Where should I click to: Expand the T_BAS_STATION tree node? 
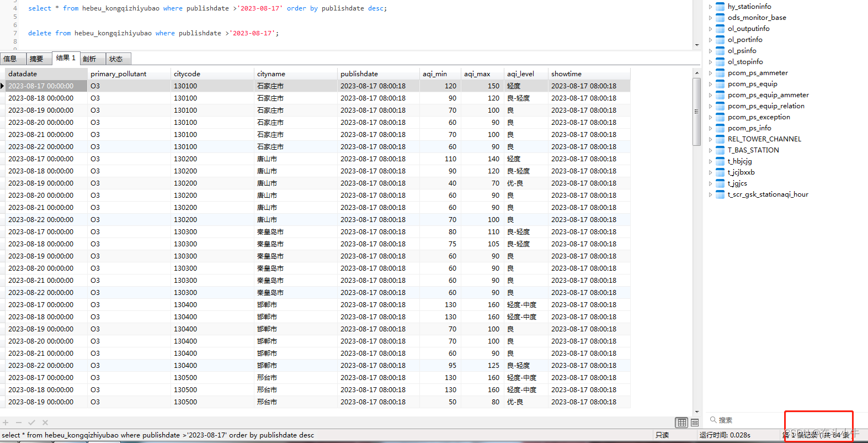tap(710, 150)
